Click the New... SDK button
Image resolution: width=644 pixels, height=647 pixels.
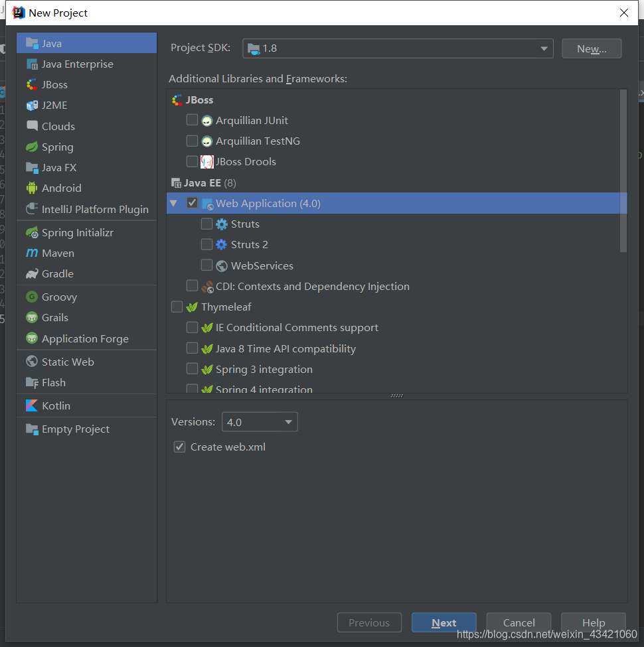[592, 48]
